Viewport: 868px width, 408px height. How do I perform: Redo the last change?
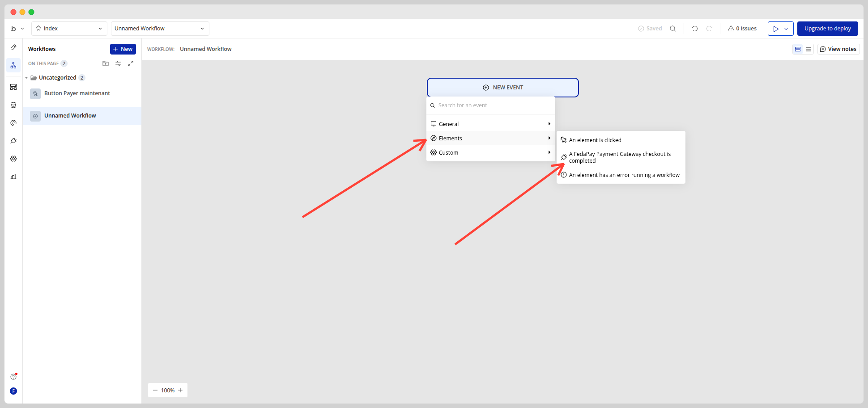pos(709,29)
